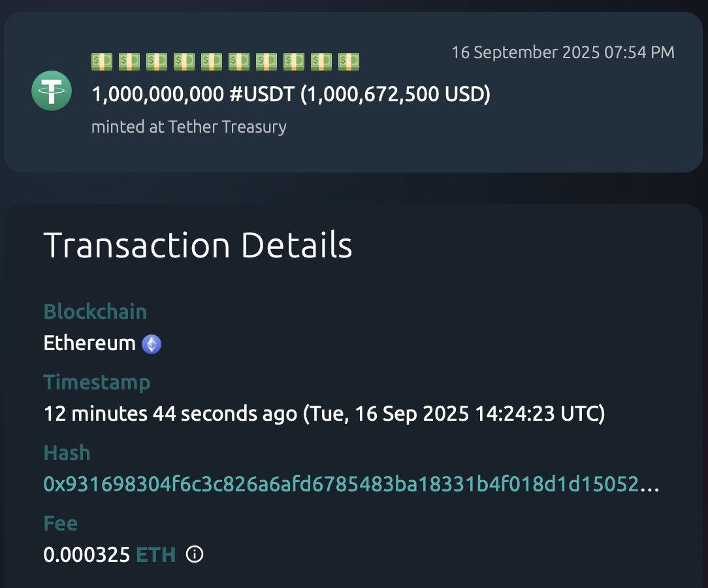Open the fee info circle icon

[x=195, y=553]
